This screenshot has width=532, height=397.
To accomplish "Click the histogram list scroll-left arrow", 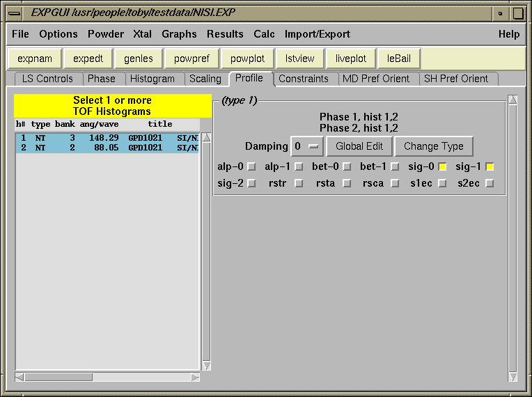I will tap(19, 377).
